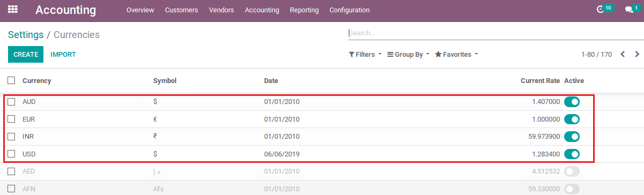Image resolution: width=644 pixels, height=195 pixels.
Task: Tick the INR row checkbox
Action: click(x=11, y=137)
